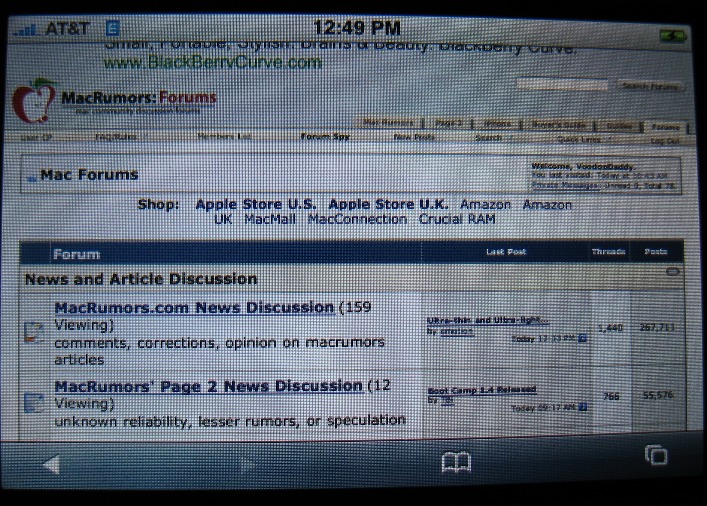Tap the AT&T carrier label
The width and height of the screenshot is (707, 506).
68,29
